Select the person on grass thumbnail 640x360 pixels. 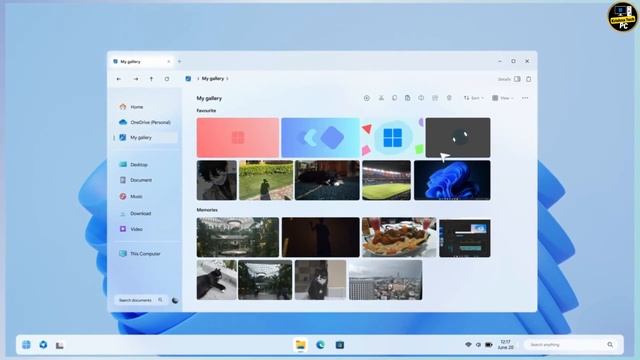tap(266, 180)
